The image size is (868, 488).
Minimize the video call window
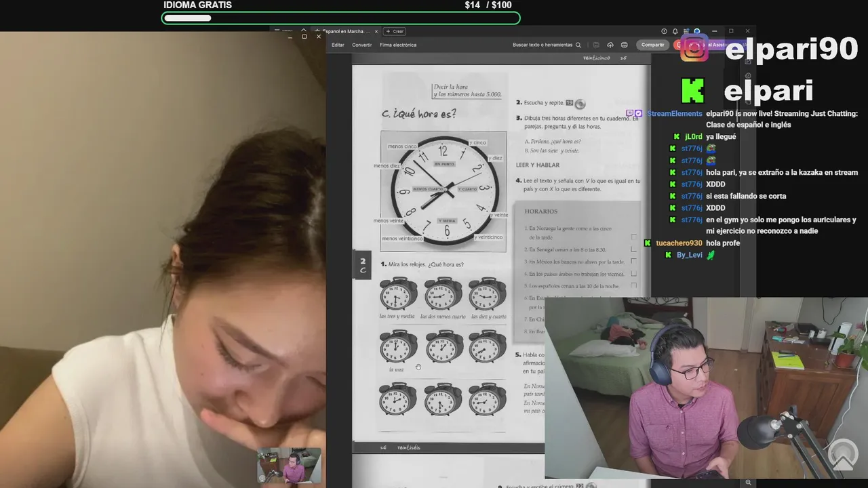[290, 37]
